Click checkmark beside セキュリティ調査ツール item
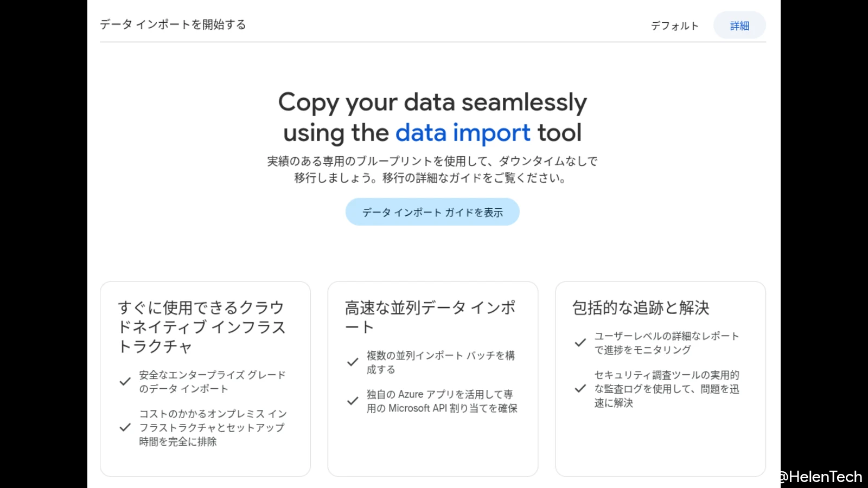Image resolution: width=868 pixels, height=488 pixels. coord(580,388)
